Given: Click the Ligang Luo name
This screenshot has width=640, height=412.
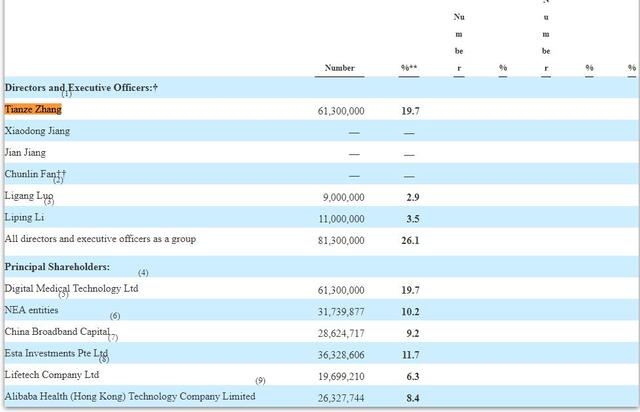Looking at the screenshot, I should tap(29, 196).
